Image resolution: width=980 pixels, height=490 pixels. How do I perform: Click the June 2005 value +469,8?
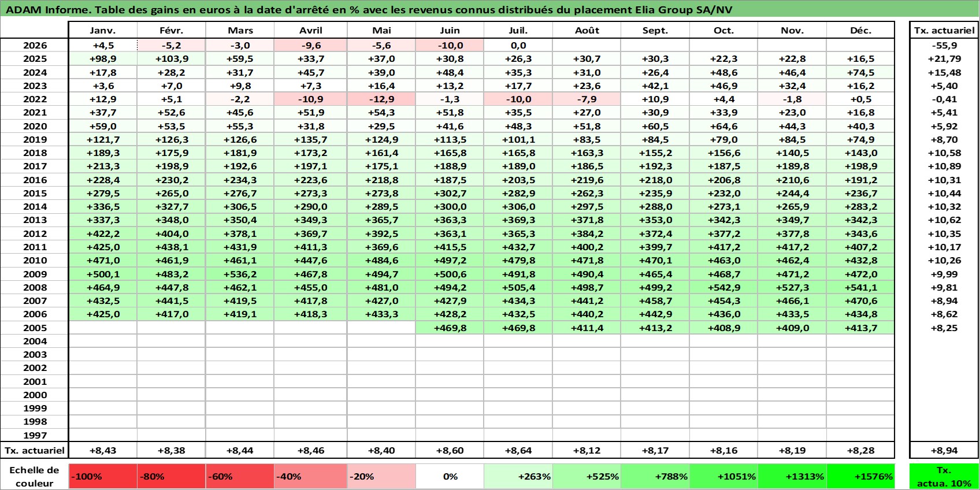[450, 328]
